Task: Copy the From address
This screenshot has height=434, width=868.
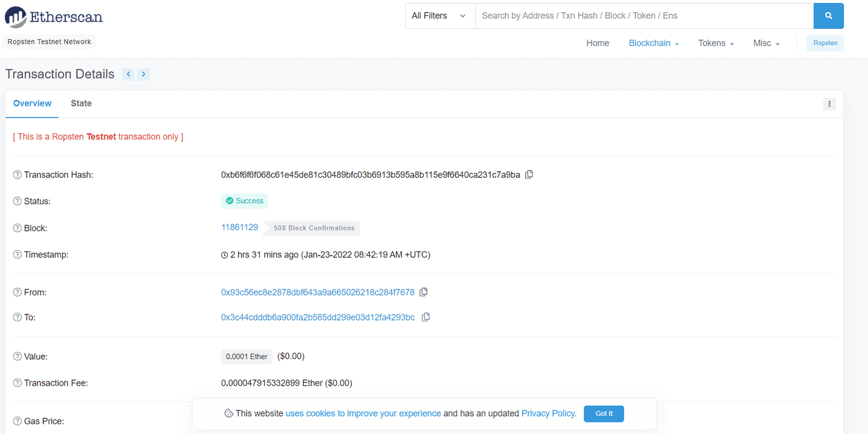Action: 424,292
